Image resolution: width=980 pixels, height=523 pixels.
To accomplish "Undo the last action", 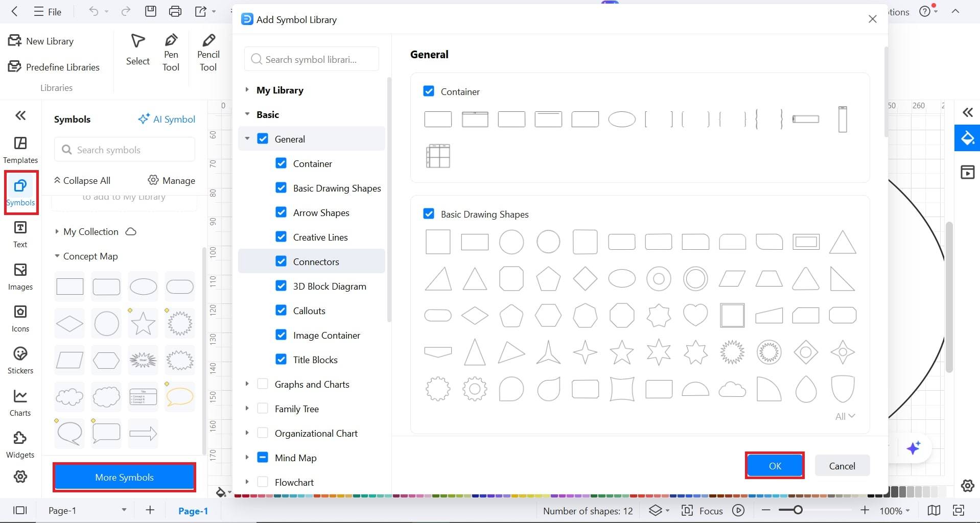I will pos(94,11).
